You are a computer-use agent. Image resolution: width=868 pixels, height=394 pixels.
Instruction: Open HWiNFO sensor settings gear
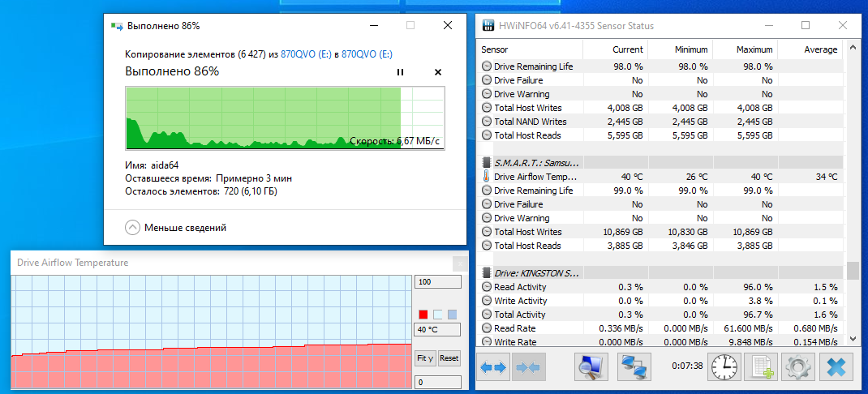click(799, 367)
